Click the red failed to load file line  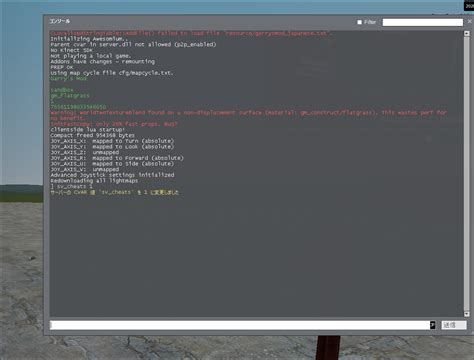[x=191, y=33]
